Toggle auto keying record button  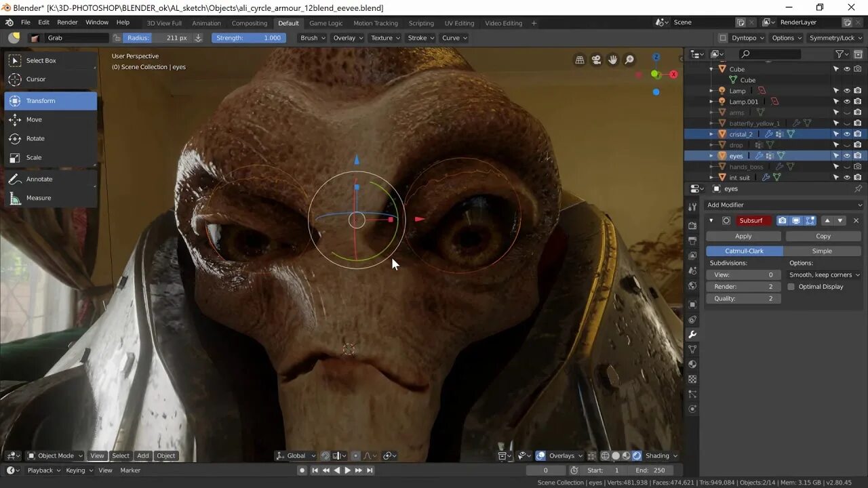click(302, 470)
